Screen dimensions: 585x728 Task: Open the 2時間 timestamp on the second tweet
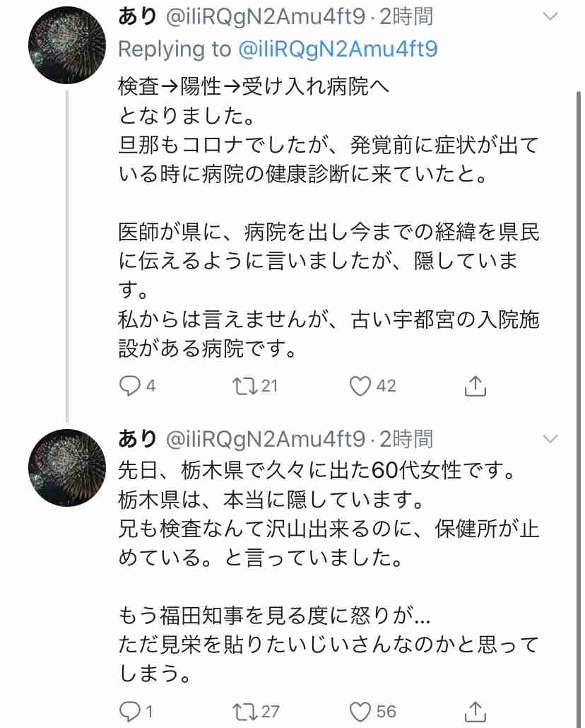pyautogui.click(x=406, y=439)
